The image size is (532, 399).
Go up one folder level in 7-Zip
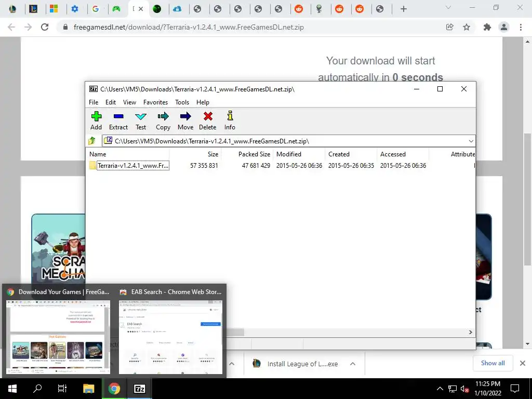tap(92, 141)
